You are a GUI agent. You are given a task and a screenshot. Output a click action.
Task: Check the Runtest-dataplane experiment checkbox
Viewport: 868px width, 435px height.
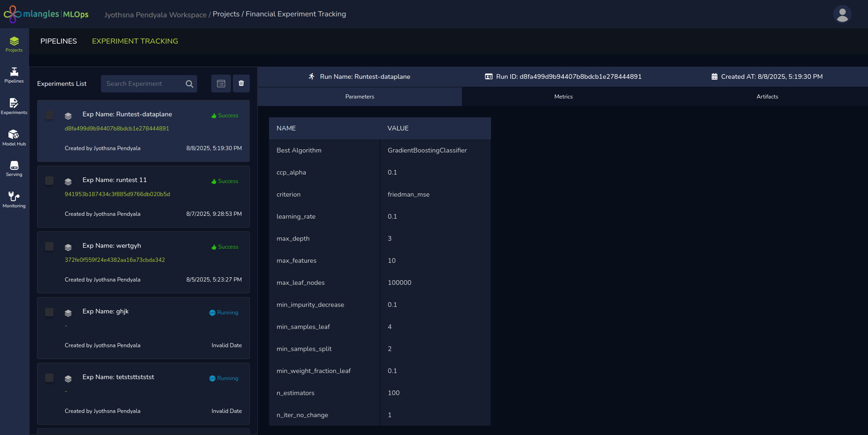click(x=49, y=115)
